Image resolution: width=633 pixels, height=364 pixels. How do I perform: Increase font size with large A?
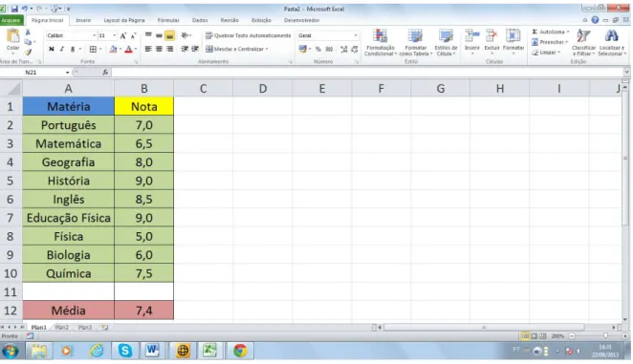click(123, 35)
